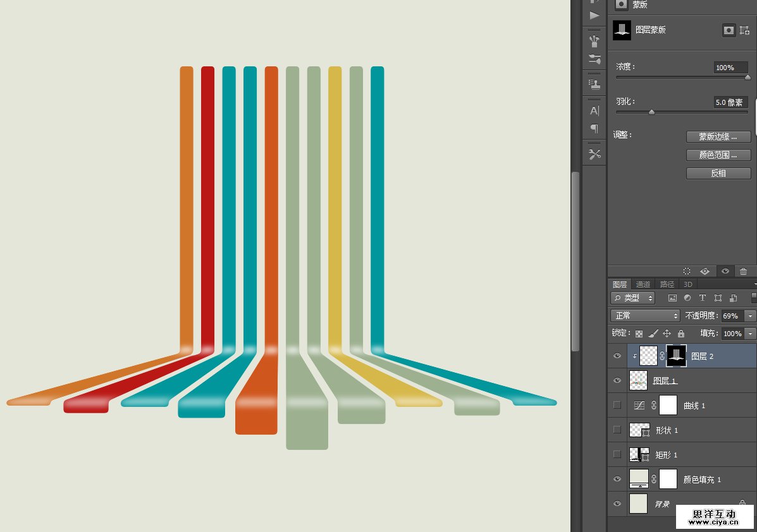Viewport: 757px width, 532px height.
Task: Hide the 图层 2 layer
Action: (x=617, y=356)
